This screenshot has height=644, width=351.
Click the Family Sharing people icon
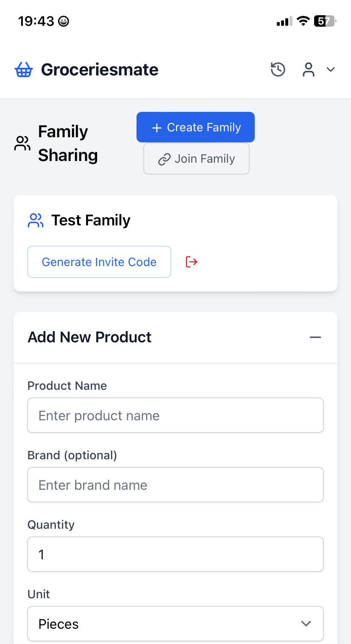22,143
